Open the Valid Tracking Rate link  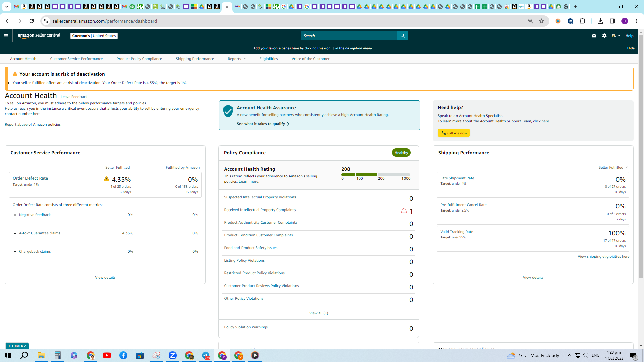click(x=457, y=232)
